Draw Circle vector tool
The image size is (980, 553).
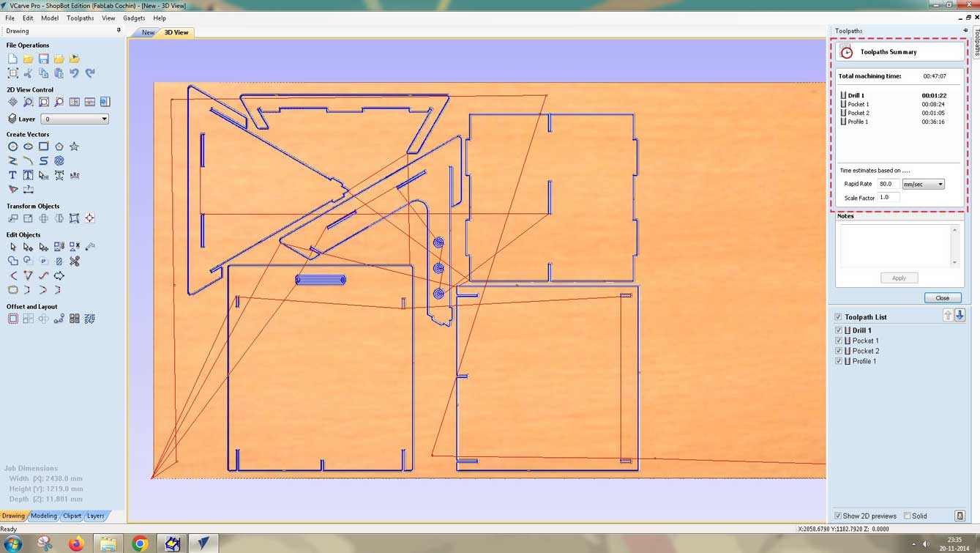point(12,146)
